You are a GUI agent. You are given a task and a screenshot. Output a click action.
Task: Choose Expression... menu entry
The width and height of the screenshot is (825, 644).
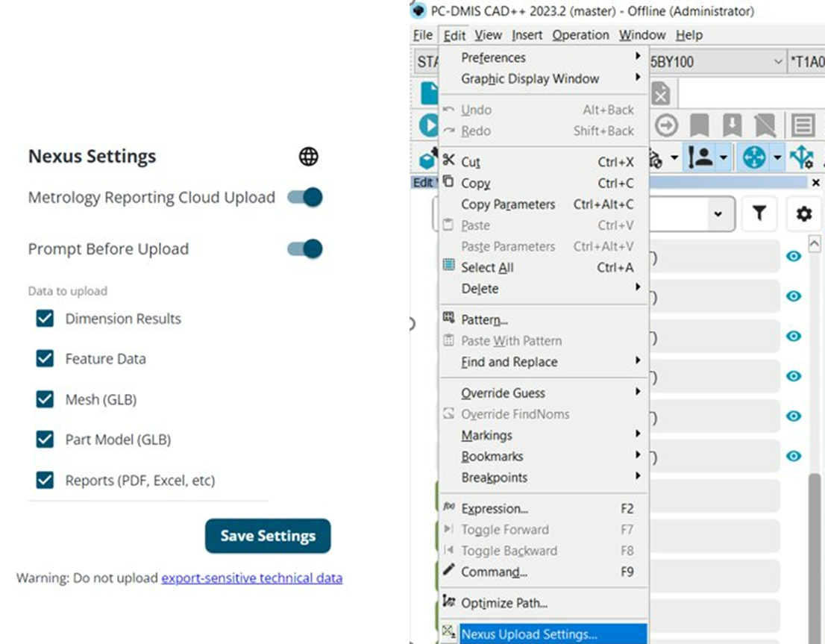(x=543, y=509)
